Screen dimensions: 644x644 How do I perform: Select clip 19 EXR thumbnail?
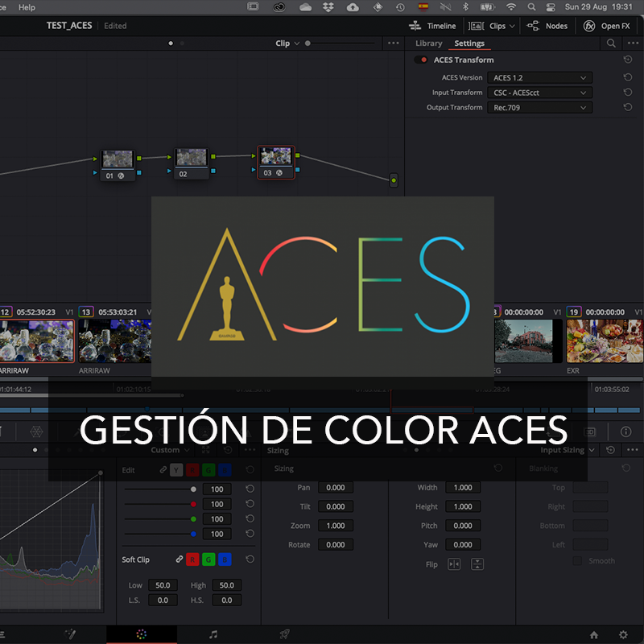pyautogui.click(x=605, y=341)
